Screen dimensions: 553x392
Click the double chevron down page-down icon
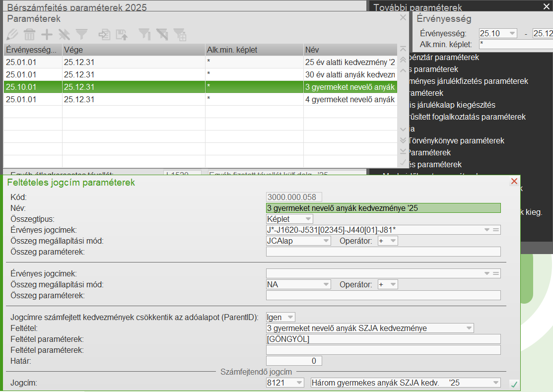(x=403, y=140)
